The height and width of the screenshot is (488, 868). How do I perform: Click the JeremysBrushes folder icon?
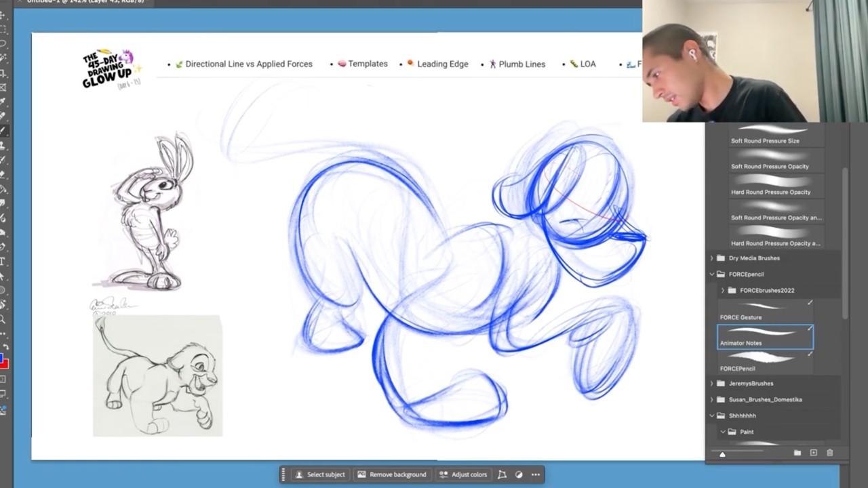721,384
